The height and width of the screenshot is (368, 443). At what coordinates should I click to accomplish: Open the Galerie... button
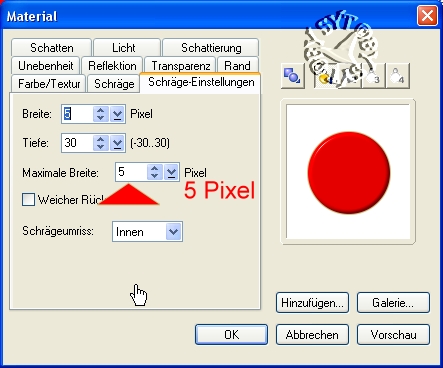coord(393,303)
